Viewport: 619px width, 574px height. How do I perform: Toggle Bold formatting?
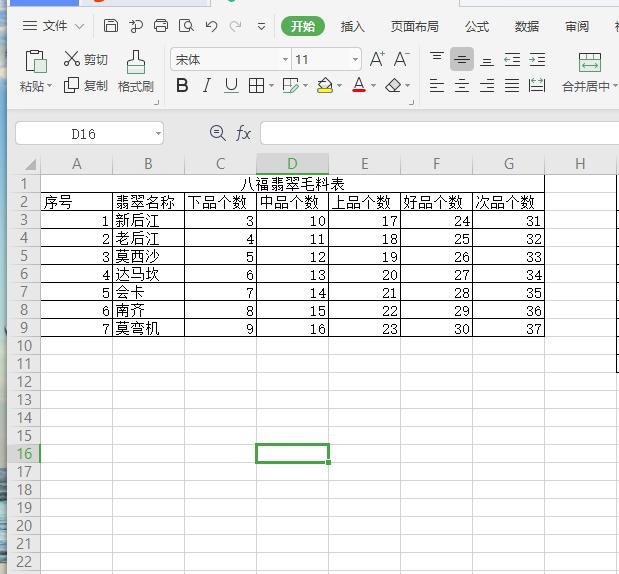click(182, 85)
